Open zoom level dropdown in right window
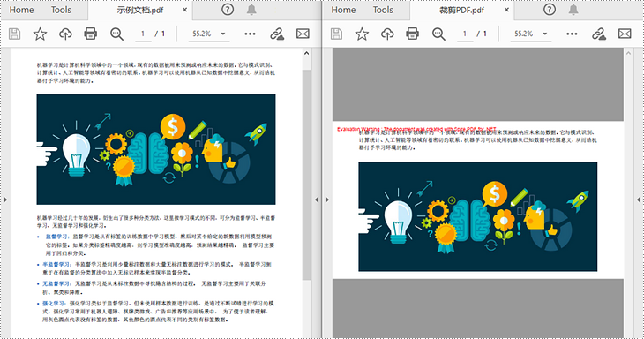The image size is (644, 339). 545,34
